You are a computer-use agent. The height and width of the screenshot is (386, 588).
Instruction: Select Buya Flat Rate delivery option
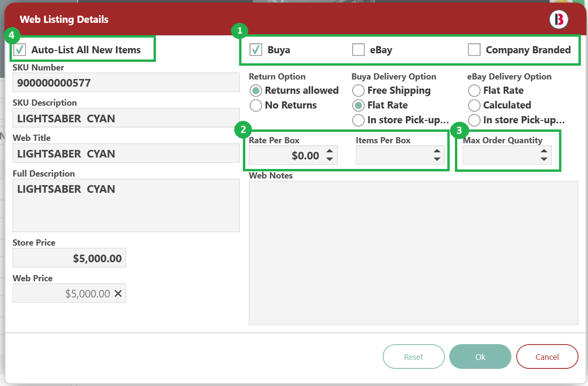point(358,105)
